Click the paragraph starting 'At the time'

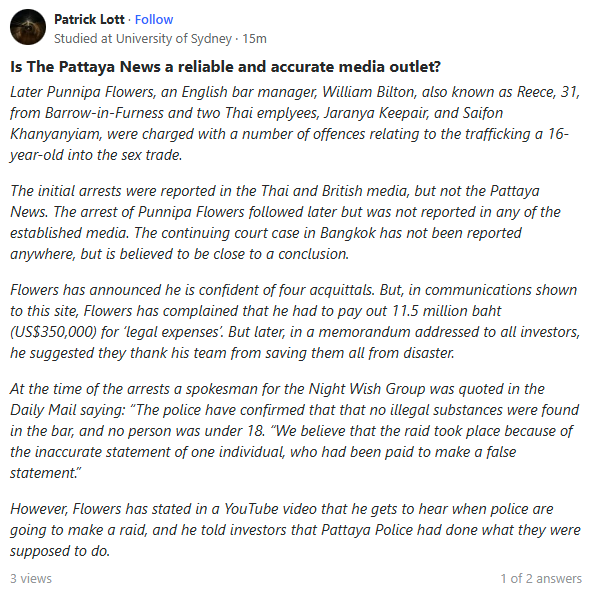click(x=295, y=431)
